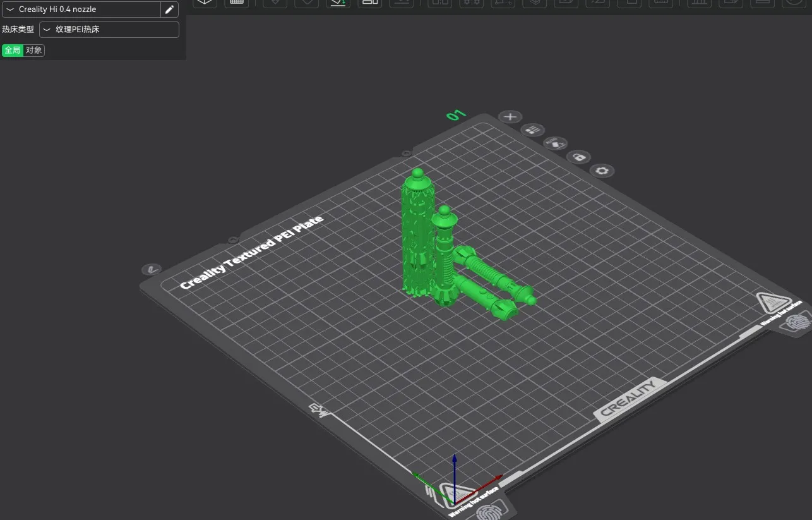
Task: Toggle the plate lock icon
Action: pos(578,157)
